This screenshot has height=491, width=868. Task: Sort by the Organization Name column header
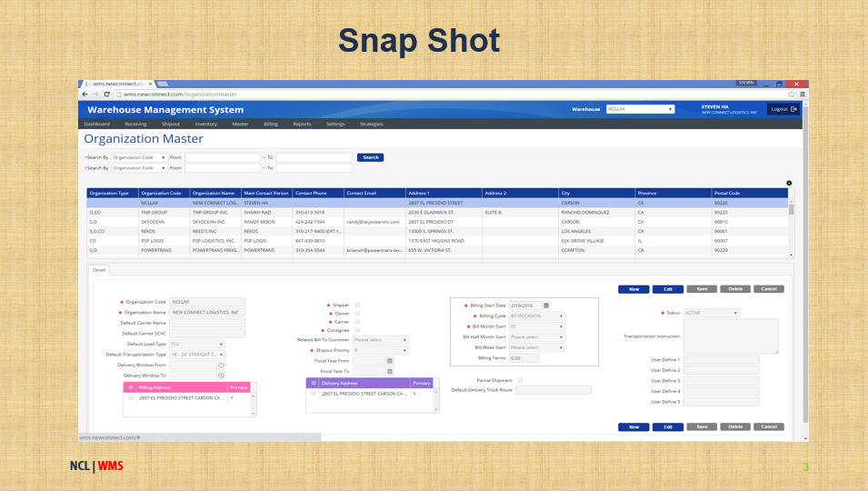[215, 193]
